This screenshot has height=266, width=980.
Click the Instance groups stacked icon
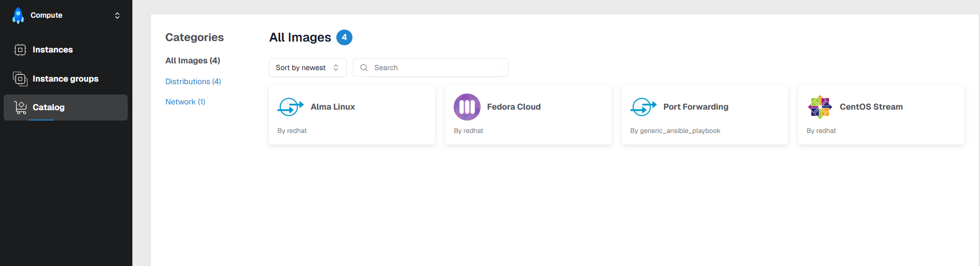pyautogui.click(x=20, y=79)
